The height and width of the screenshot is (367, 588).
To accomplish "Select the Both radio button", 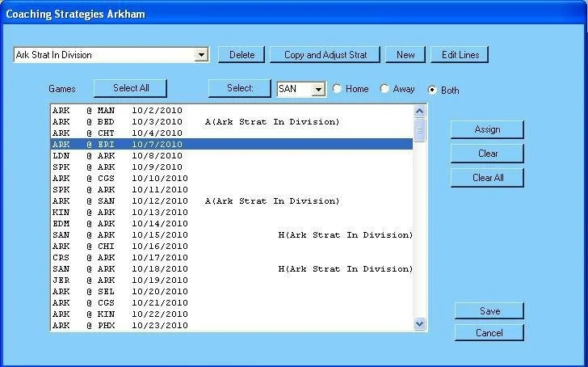I will point(433,90).
